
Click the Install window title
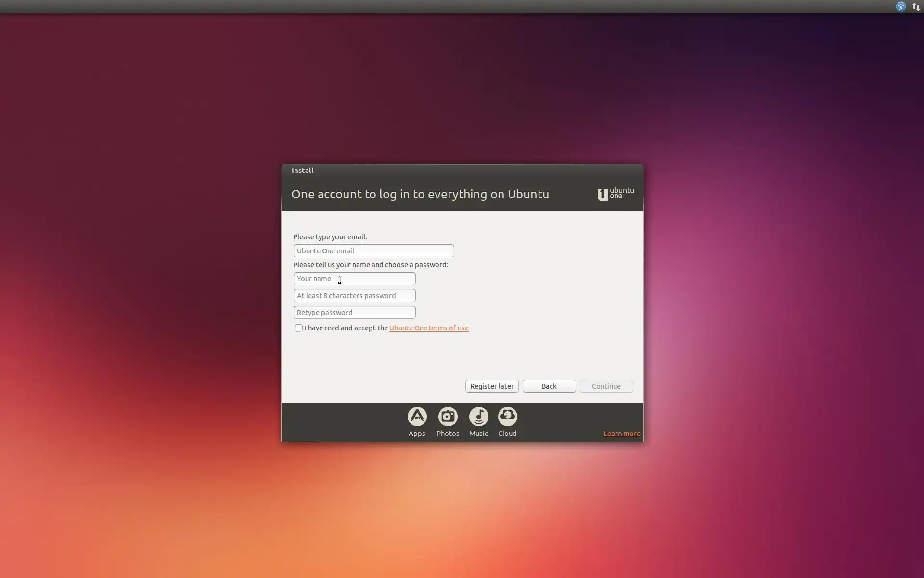302,171
